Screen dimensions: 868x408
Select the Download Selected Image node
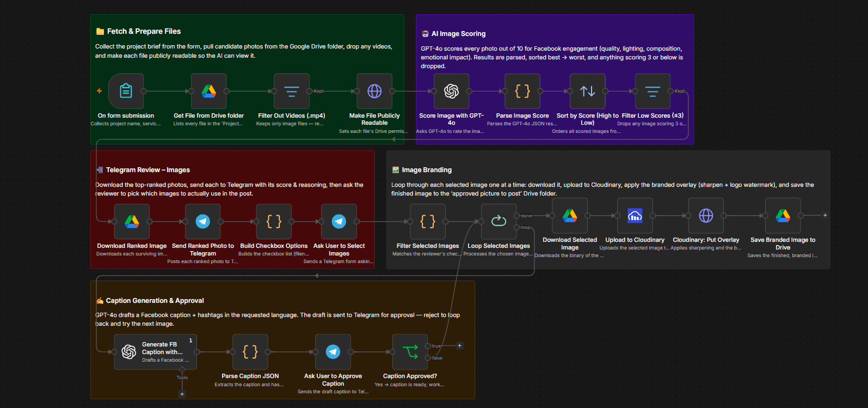[570, 216]
